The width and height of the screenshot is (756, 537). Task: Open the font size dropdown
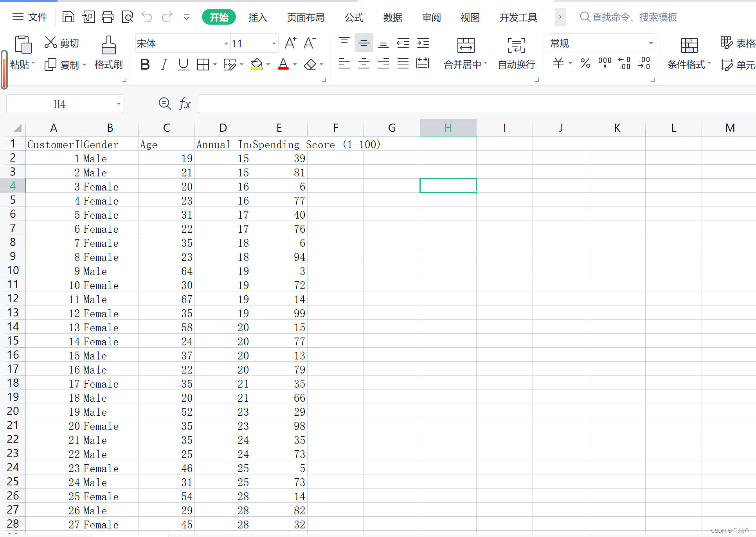pyautogui.click(x=274, y=43)
